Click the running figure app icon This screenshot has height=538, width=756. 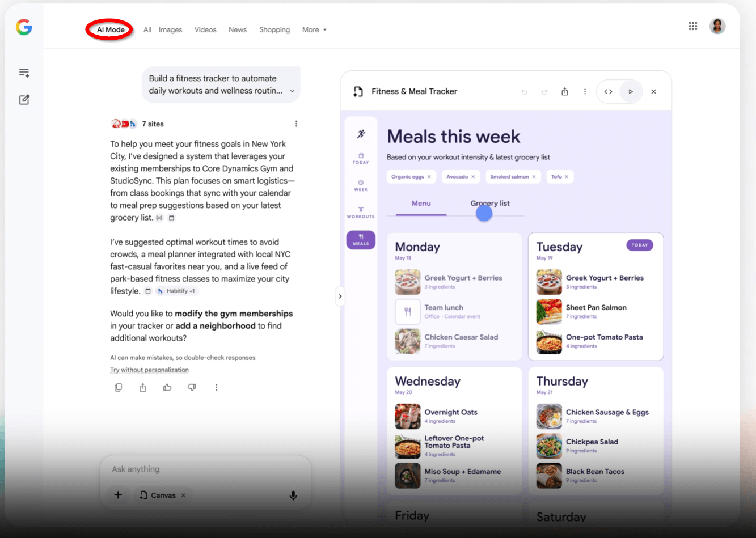pos(361,134)
